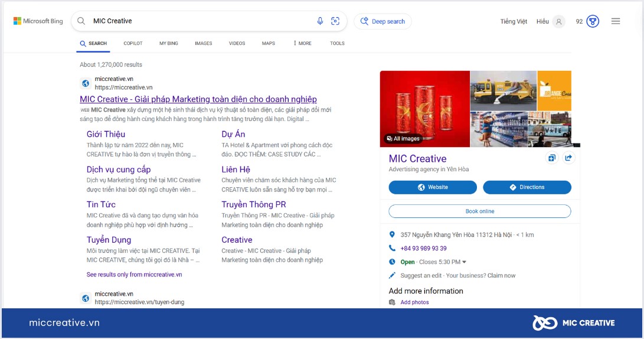Click the Directions button
The height and width of the screenshot is (339, 644).
pos(527,187)
